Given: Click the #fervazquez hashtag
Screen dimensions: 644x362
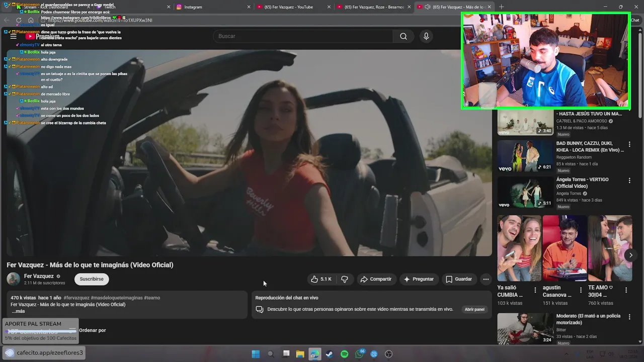Looking at the screenshot, I should 76,298.
